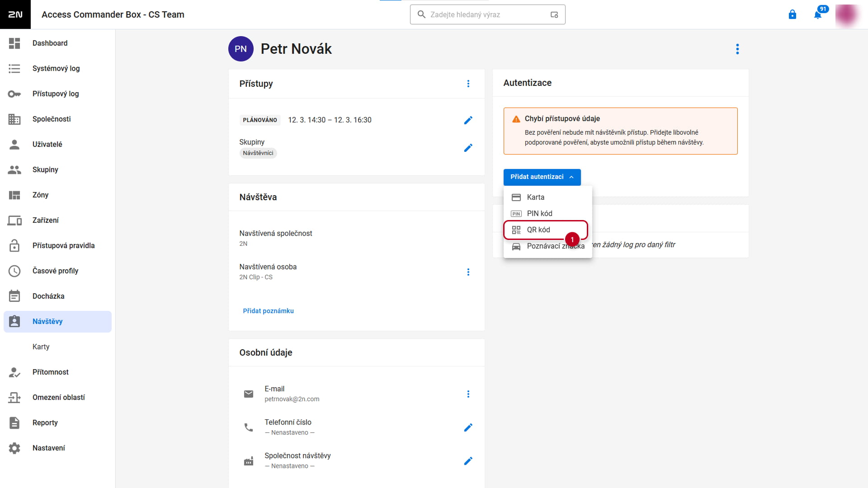Navigate to Uživatelé

tap(57, 145)
